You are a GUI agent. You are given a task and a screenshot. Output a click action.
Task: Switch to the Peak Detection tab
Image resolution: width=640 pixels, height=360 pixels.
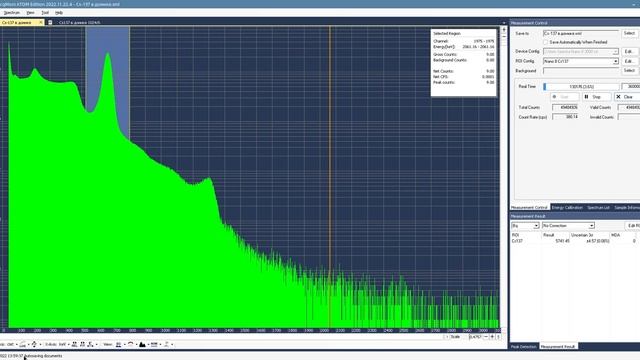coord(524,347)
